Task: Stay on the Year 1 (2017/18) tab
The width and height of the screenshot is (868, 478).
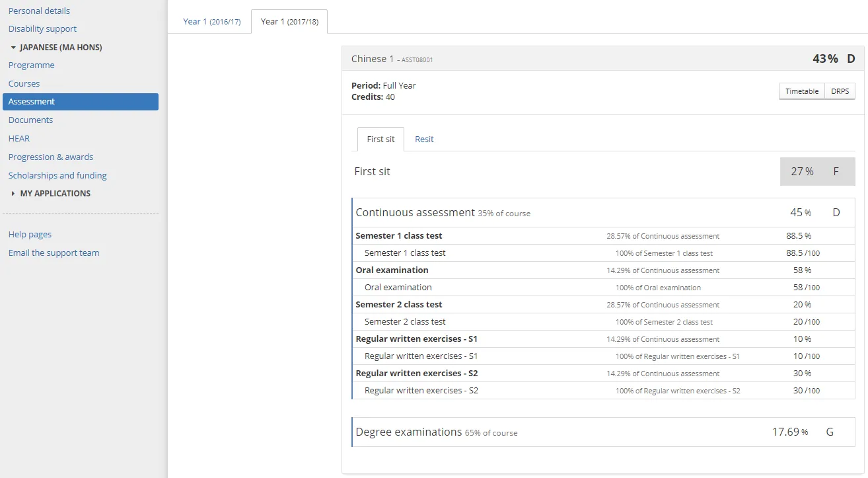Action: coord(289,21)
